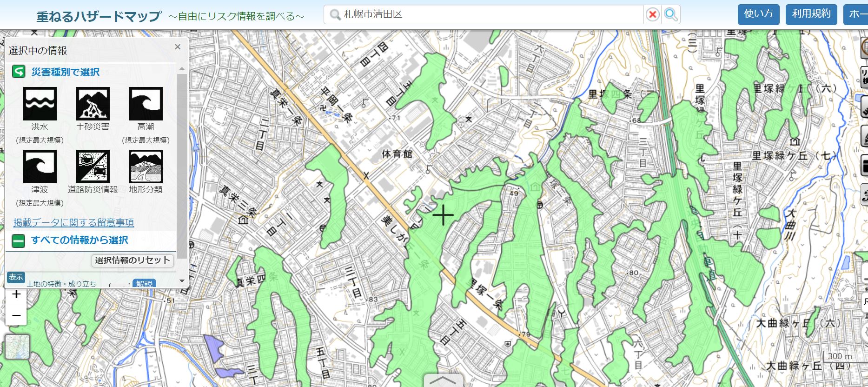
Task: Expand the bottom panel chevron handle
Action: click(443, 380)
